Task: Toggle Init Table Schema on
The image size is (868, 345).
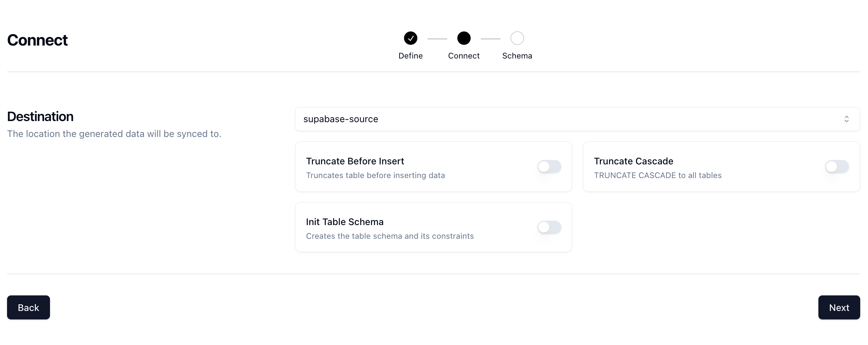Action: pyautogui.click(x=549, y=227)
